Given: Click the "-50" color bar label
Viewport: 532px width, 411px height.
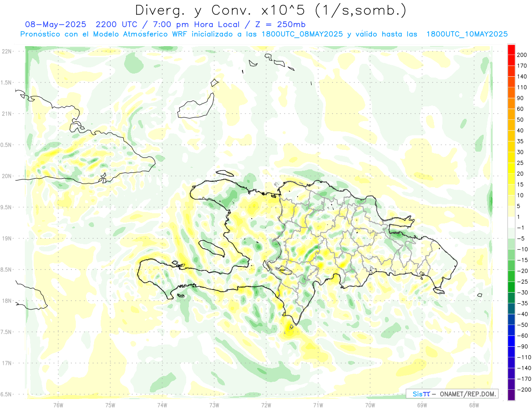Looking at the screenshot, I should point(522,325).
